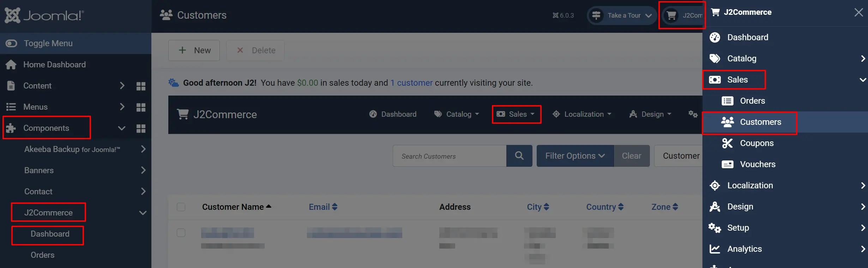
Task: Expand the Content sidebar menu chevron
Action: pyautogui.click(x=122, y=86)
